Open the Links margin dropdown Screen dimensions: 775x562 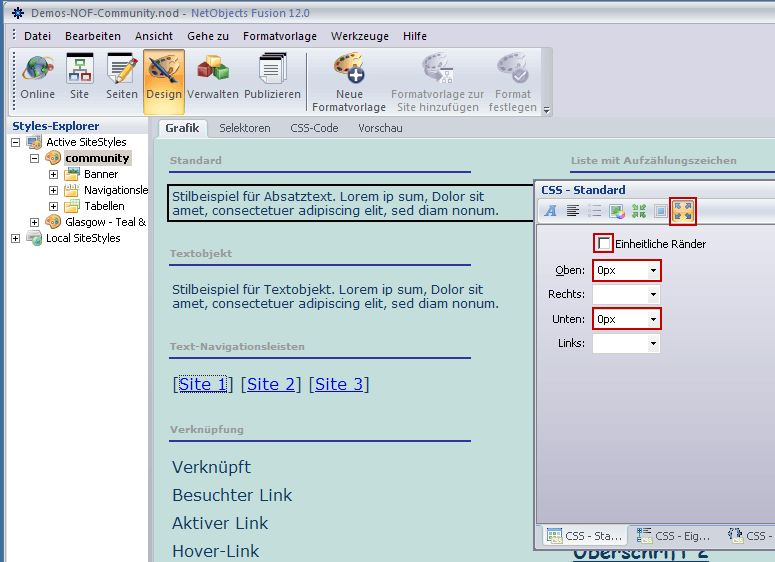pos(653,343)
